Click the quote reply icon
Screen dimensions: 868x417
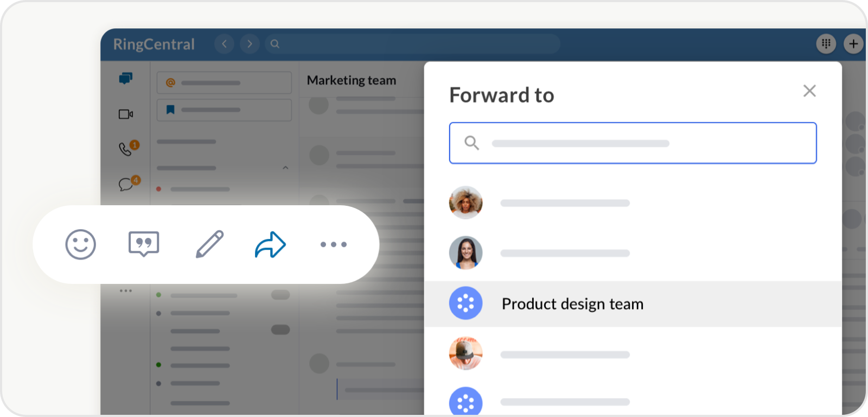[x=144, y=244]
